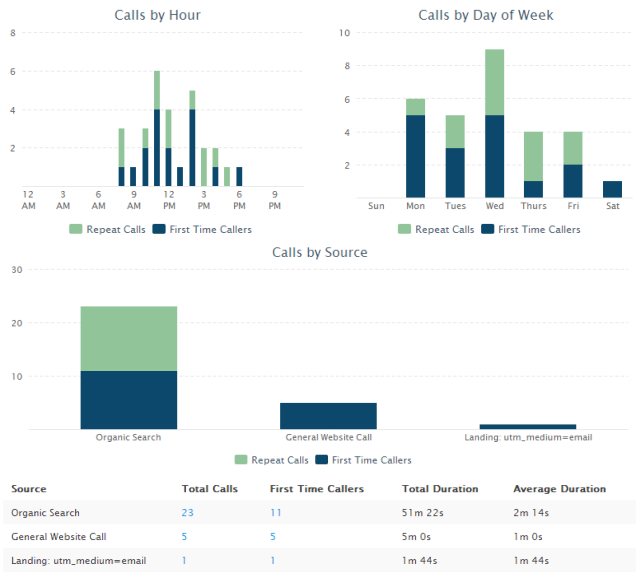Select the General Website Call table row name
Screen dimensions: 640x575
point(59,537)
